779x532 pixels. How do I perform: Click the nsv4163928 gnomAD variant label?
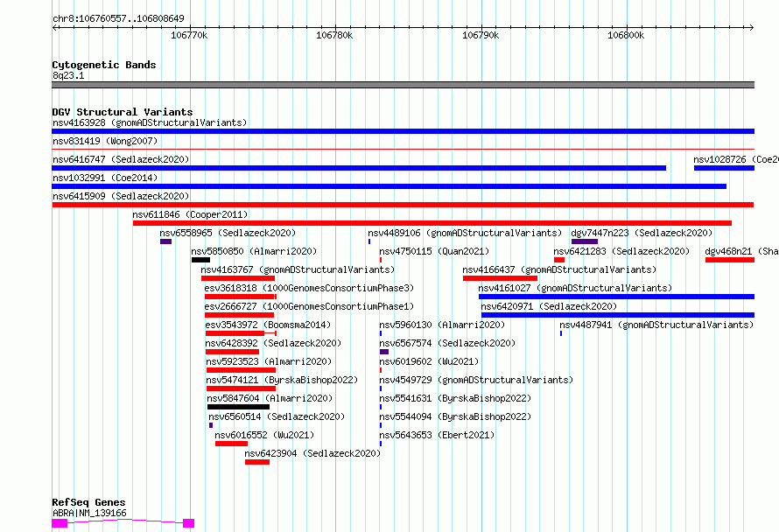click(x=150, y=122)
